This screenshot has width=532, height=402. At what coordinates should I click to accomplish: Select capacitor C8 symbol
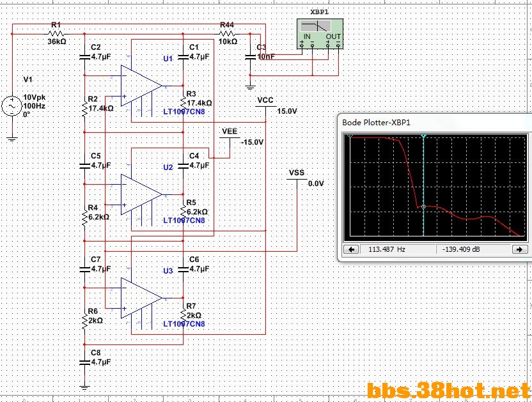click(x=84, y=362)
